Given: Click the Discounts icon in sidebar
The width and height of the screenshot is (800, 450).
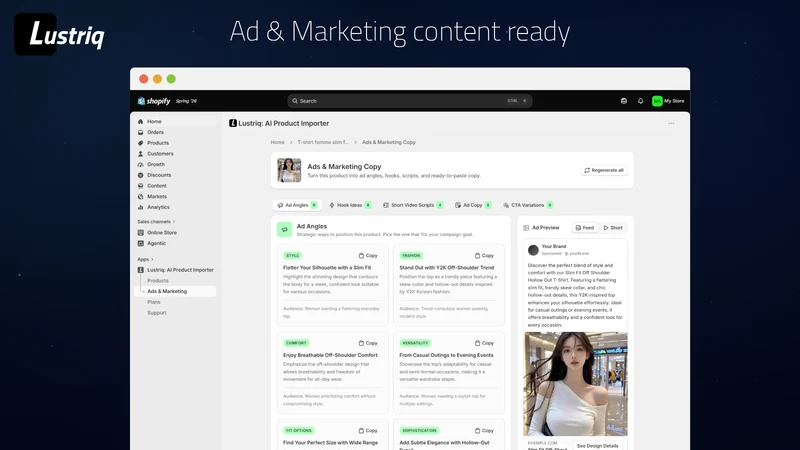Looking at the screenshot, I should [x=140, y=175].
